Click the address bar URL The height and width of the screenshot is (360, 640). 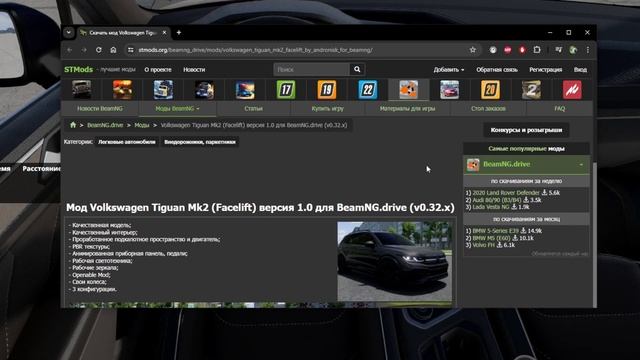click(x=255, y=50)
